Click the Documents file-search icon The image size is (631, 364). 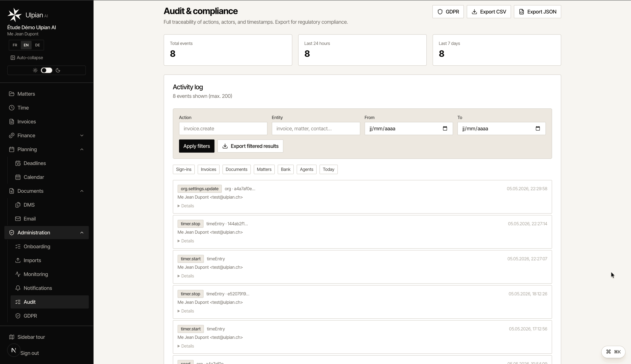[x=12, y=191]
